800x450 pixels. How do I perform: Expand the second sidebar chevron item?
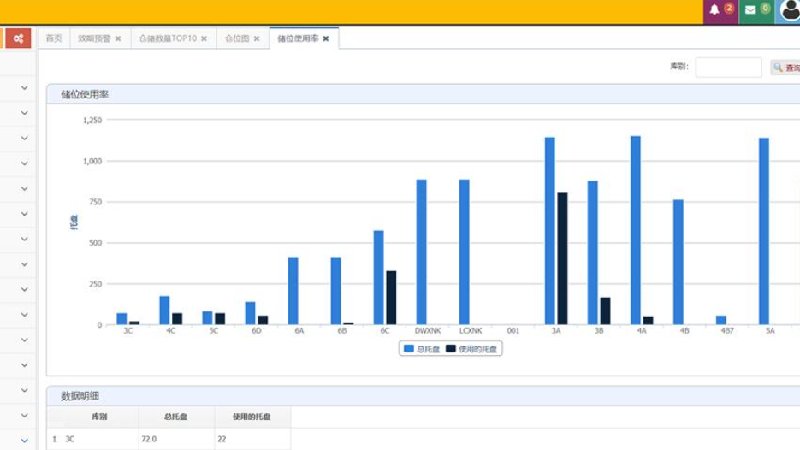tap(24, 113)
